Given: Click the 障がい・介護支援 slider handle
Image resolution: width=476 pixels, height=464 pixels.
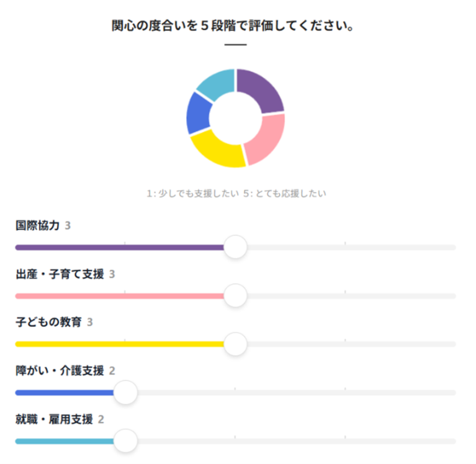Looking at the screenshot, I should pyautogui.click(x=125, y=393).
